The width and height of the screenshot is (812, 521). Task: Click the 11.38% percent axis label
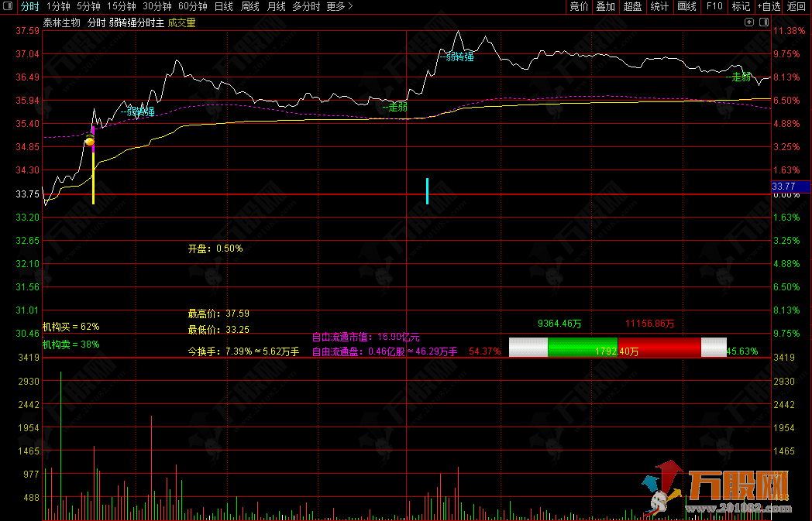click(790, 30)
